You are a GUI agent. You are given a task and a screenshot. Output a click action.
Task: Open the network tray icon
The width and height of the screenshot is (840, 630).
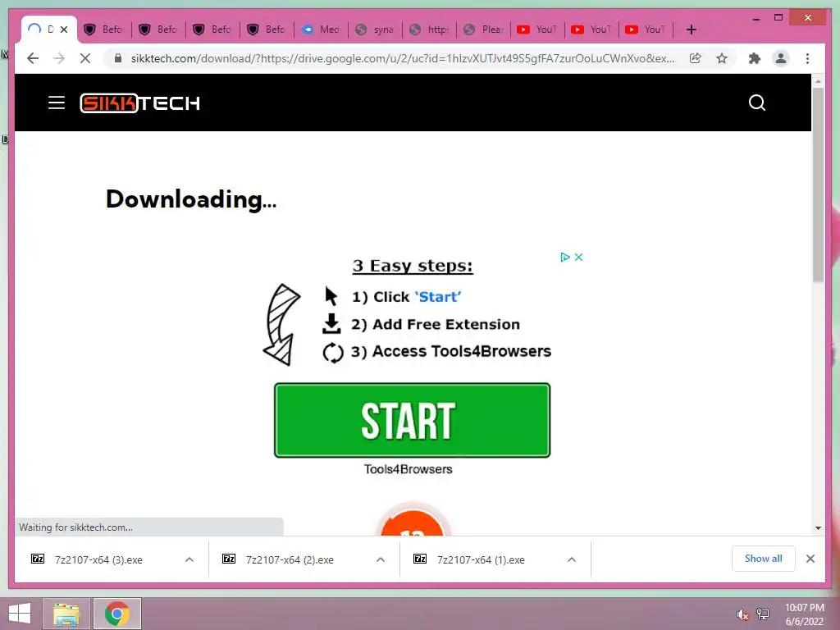pos(763,614)
